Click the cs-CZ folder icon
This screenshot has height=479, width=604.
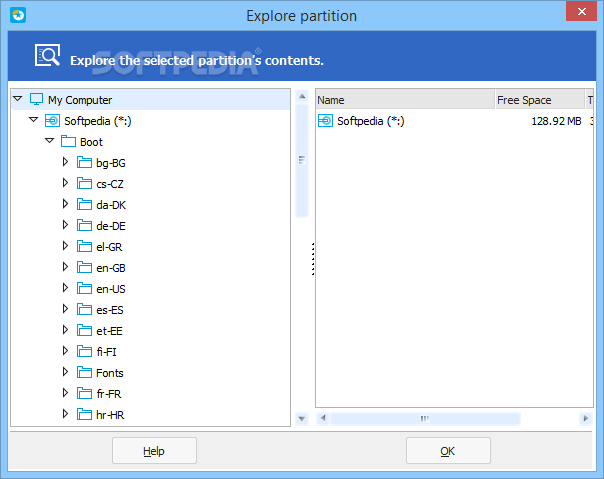84,183
